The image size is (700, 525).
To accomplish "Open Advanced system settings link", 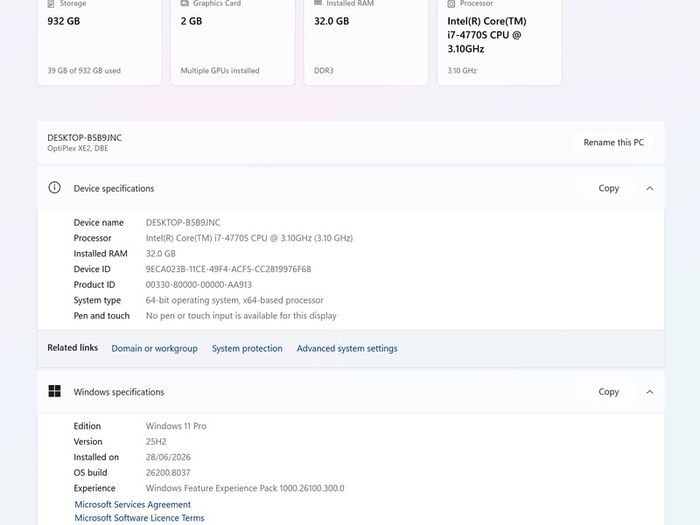I will (347, 348).
